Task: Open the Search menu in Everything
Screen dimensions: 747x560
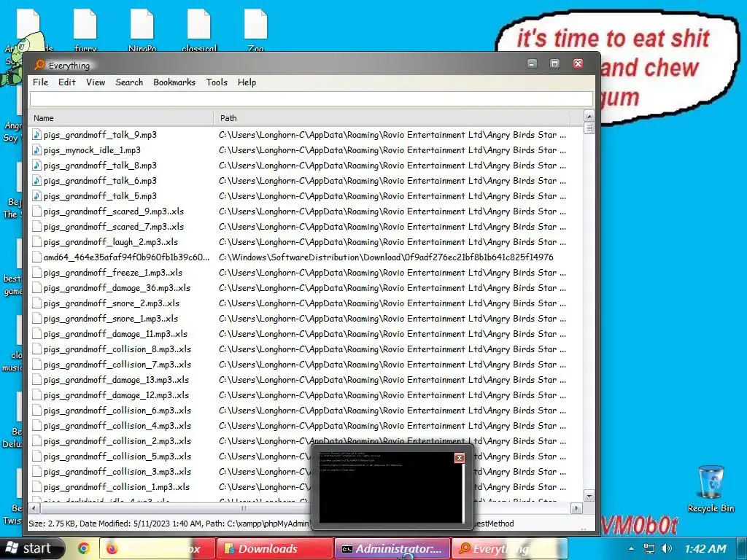Action: point(129,82)
